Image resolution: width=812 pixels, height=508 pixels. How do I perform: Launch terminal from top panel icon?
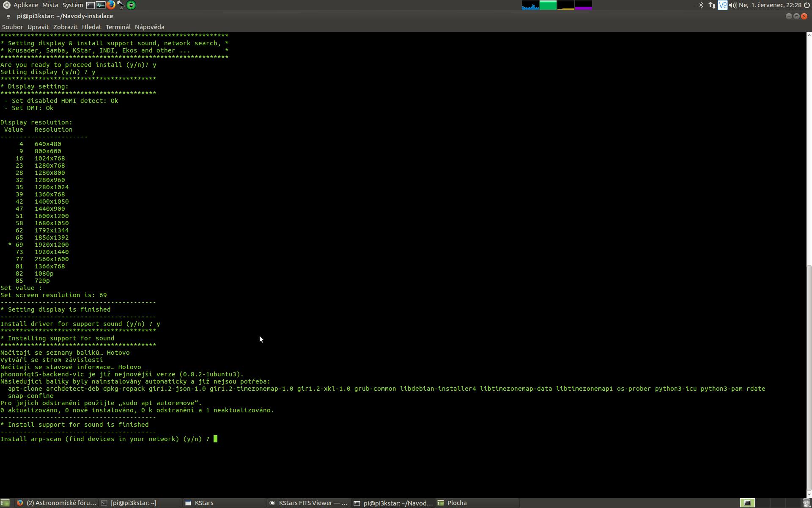pyautogui.click(x=91, y=5)
